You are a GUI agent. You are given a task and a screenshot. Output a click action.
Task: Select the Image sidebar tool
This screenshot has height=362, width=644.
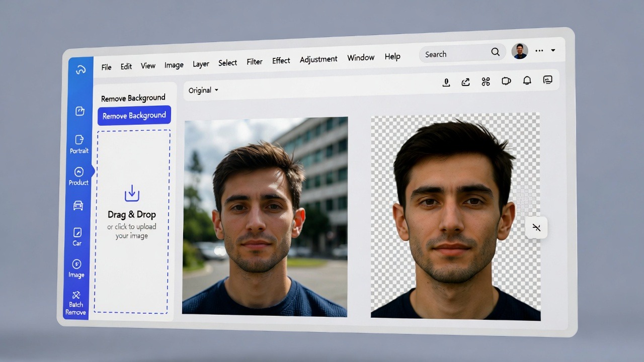[x=76, y=268]
